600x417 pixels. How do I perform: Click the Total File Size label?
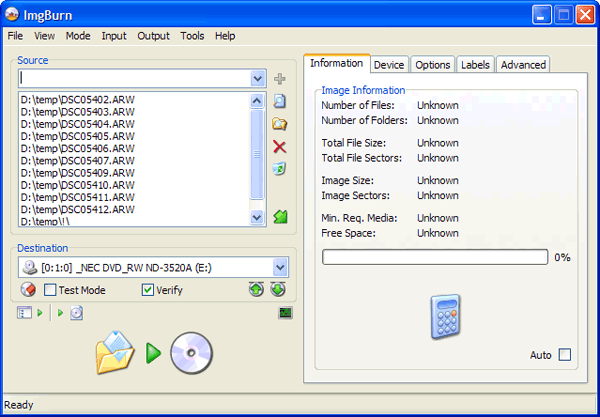[354, 143]
